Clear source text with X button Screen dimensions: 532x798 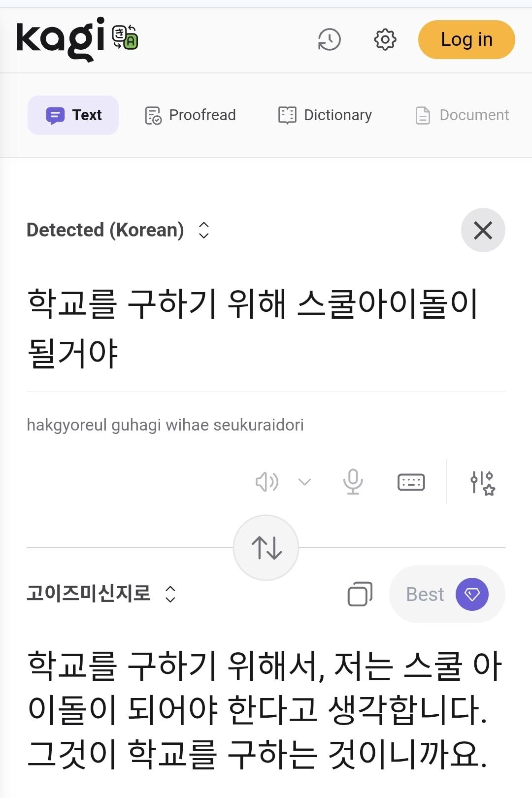(483, 230)
